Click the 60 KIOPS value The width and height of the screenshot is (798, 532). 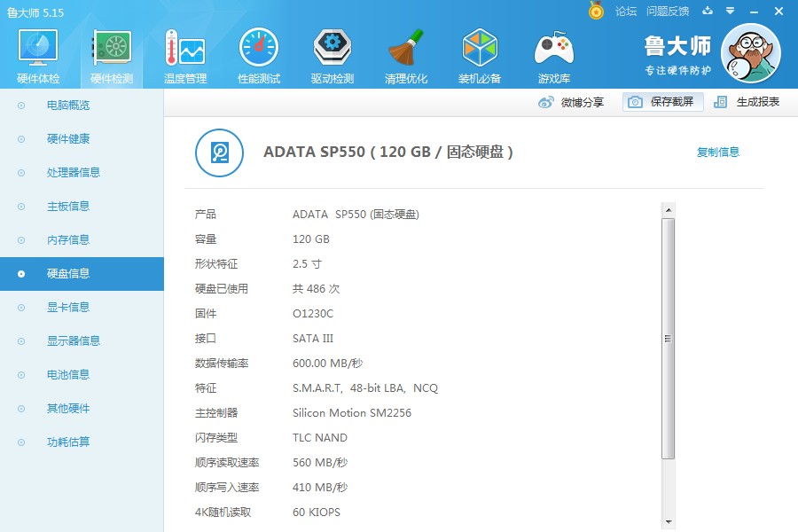(x=316, y=512)
